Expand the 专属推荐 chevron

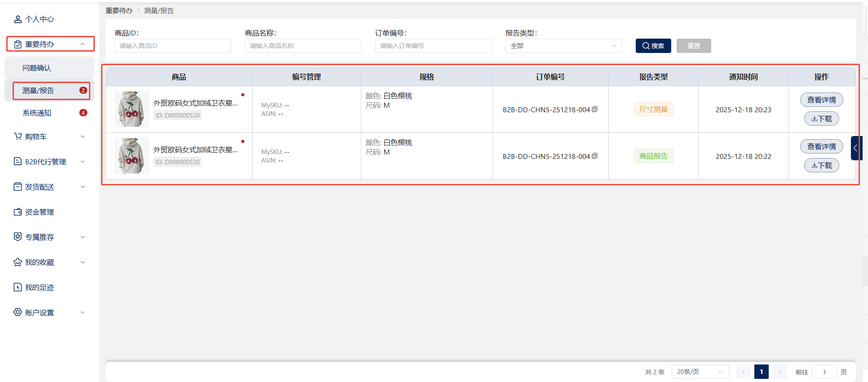click(83, 237)
